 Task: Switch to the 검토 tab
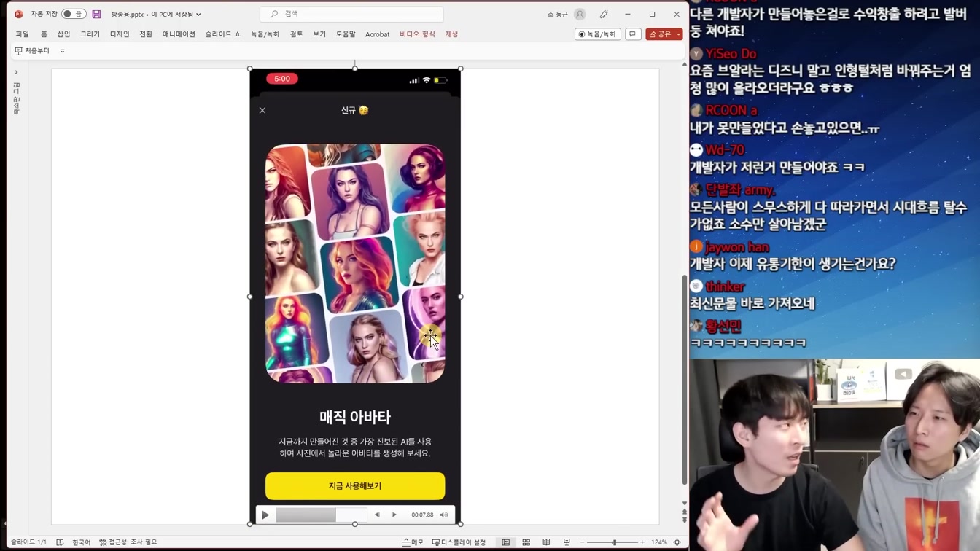[x=296, y=34]
